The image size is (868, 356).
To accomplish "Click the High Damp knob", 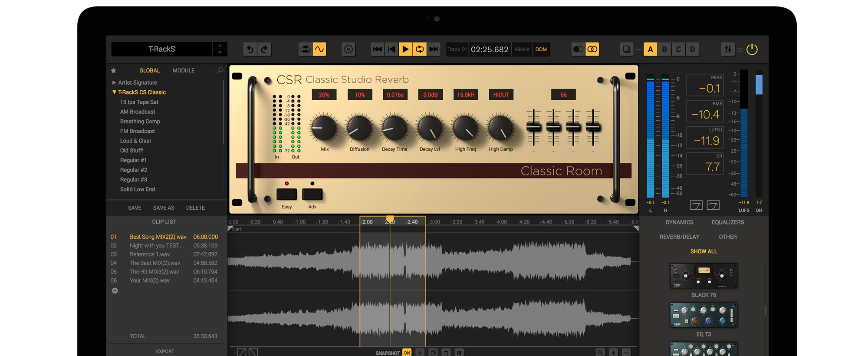I will pyautogui.click(x=500, y=128).
